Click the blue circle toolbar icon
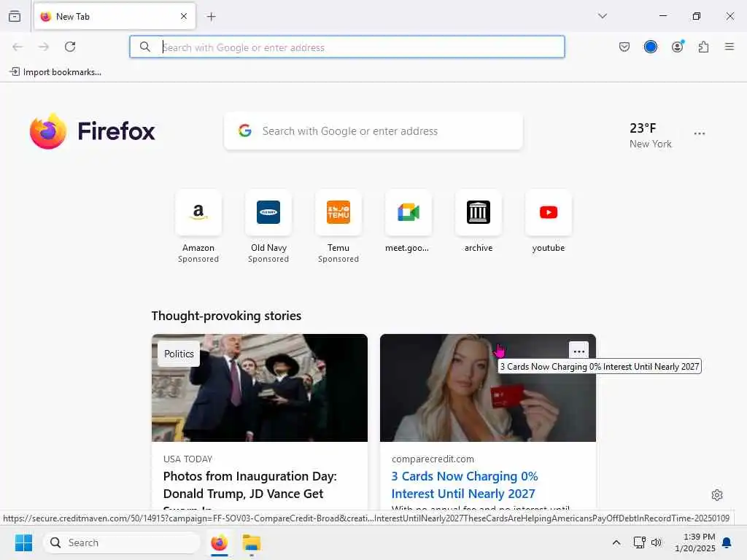This screenshot has height=560, width=747. (x=650, y=47)
